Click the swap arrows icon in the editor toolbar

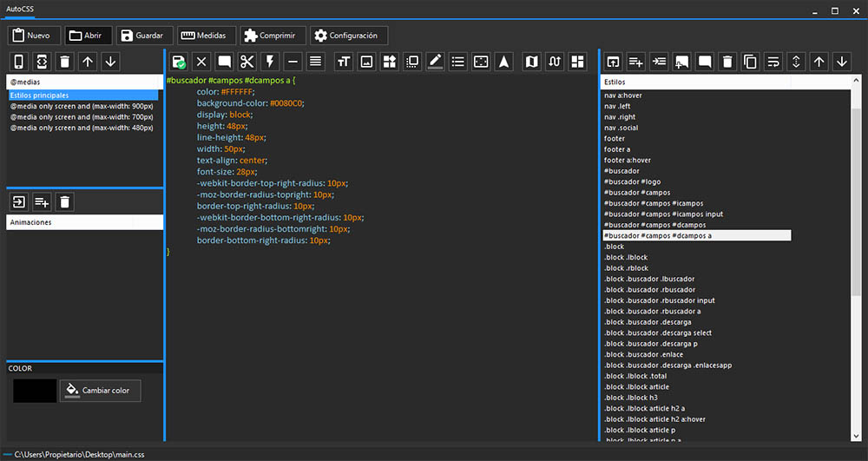[555, 62]
